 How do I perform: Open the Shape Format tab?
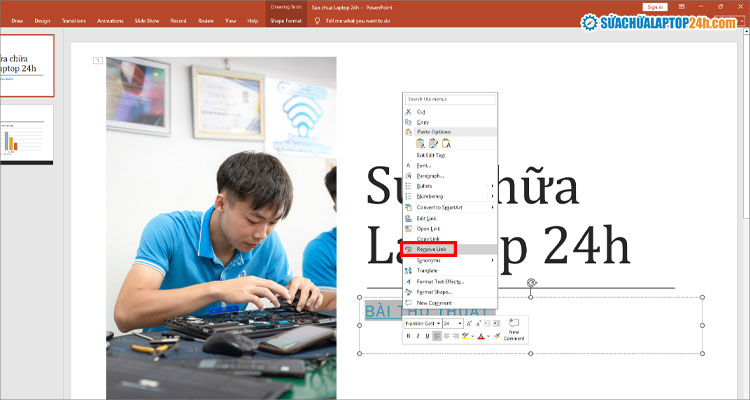(286, 21)
